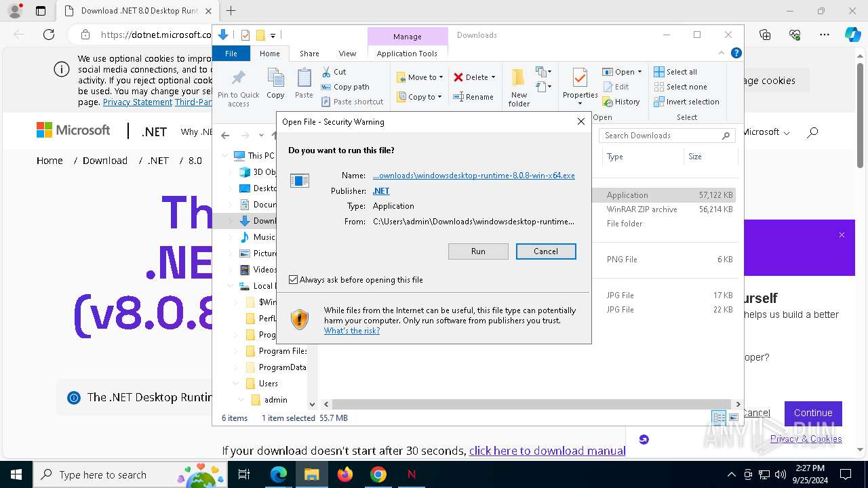Screen dimensions: 868x488
Task: Select Download .NET 8.0 browser tab
Action: 138,11
